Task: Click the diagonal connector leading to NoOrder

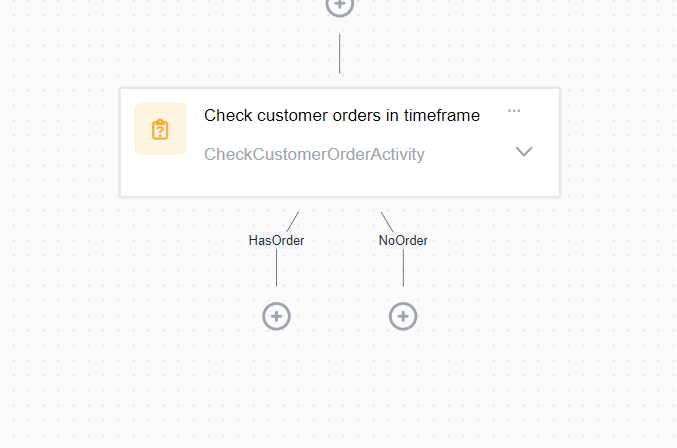Action: click(x=387, y=221)
